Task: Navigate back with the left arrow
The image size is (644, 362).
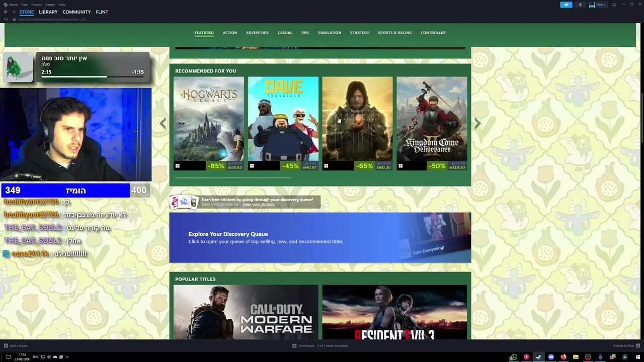Action: tap(6, 12)
